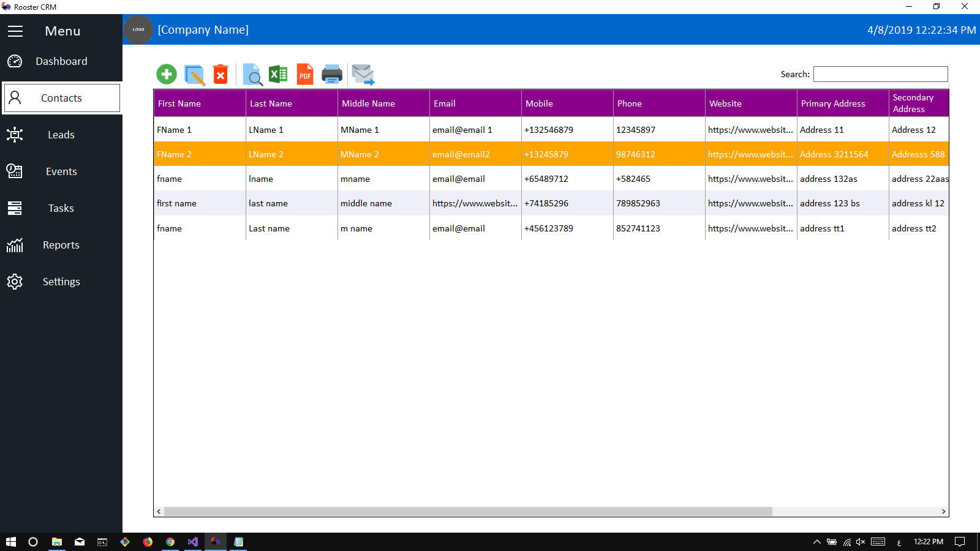Image resolution: width=980 pixels, height=551 pixels.
Task: Open Visual Studio from the taskbar
Action: pos(192,542)
